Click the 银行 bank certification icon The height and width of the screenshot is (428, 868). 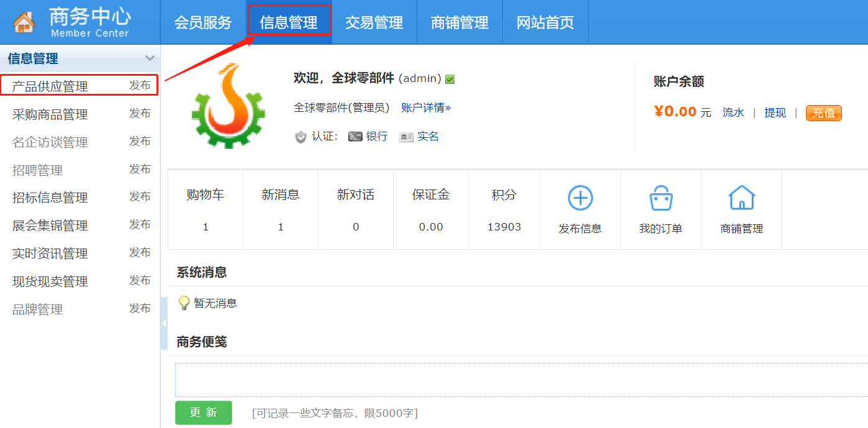355,137
